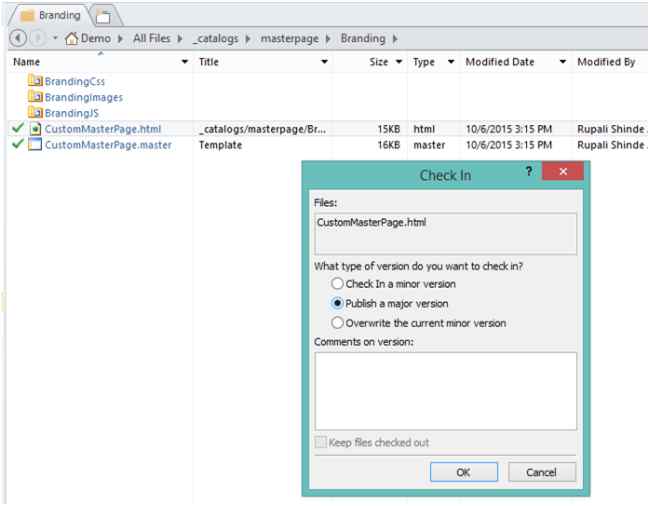Open the BrandingImages folder
The height and width of the screenshot is (506, 650).
(84, 97)
